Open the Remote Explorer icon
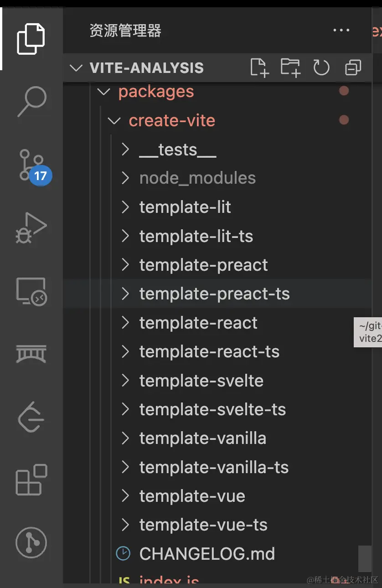Viewport: 382px width, 588px height. coord(31,291)
